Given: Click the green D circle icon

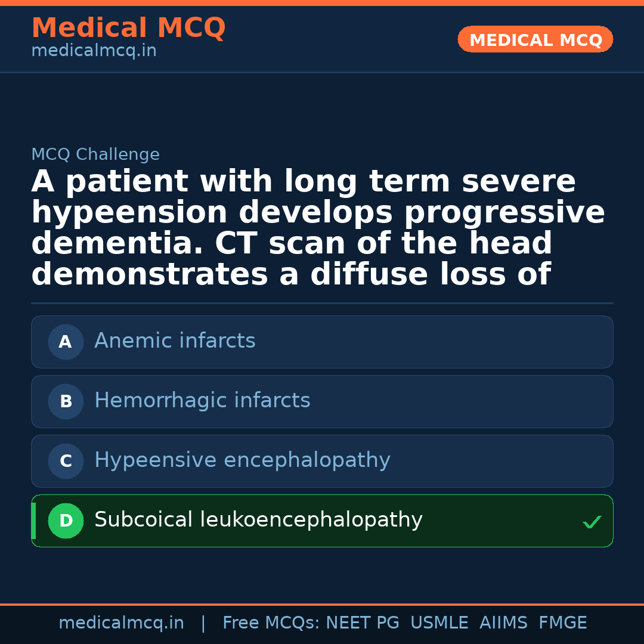Looking at the screenshot, I should [66, 521].
